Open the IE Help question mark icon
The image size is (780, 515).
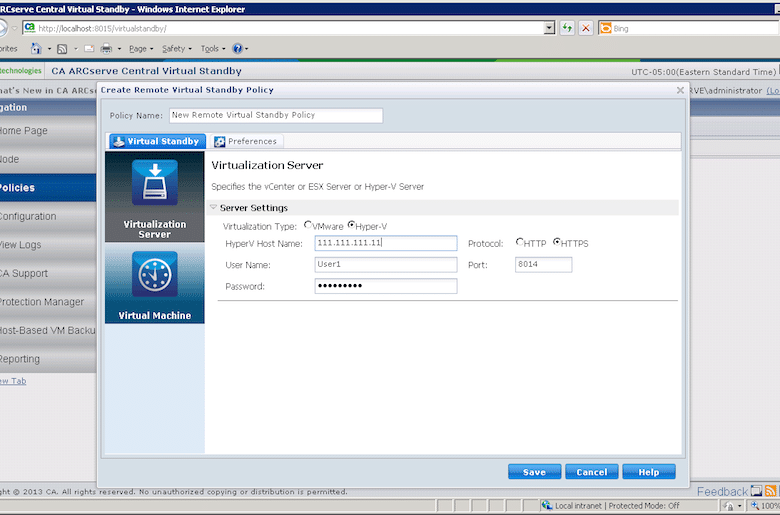(237, 48)
